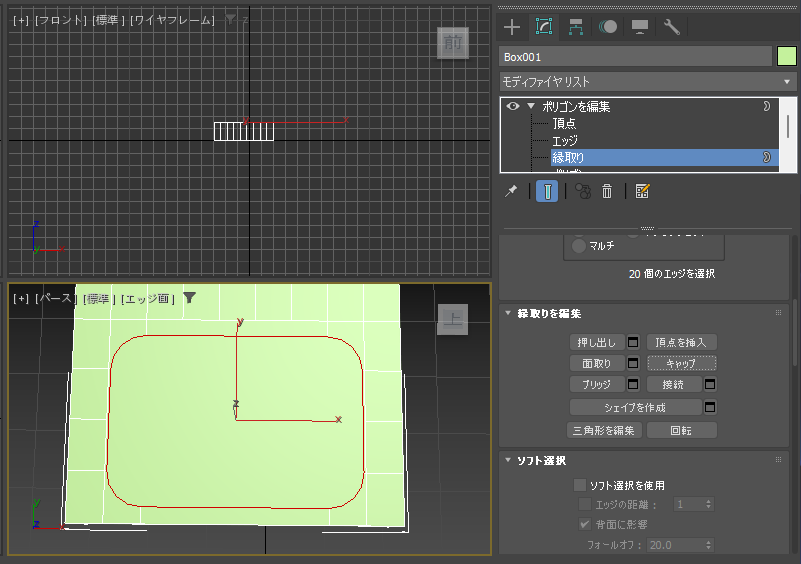Viewport: 801px width, 564px height.
Task: Collapse the 縁取りを編集 rollout
Action: (508, 313)
